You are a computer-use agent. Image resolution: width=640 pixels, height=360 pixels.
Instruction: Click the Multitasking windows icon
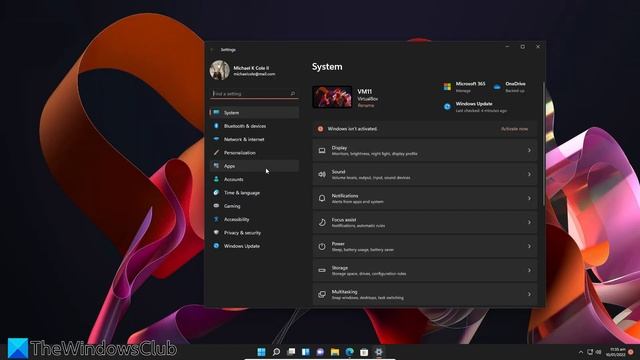[322, 294]
